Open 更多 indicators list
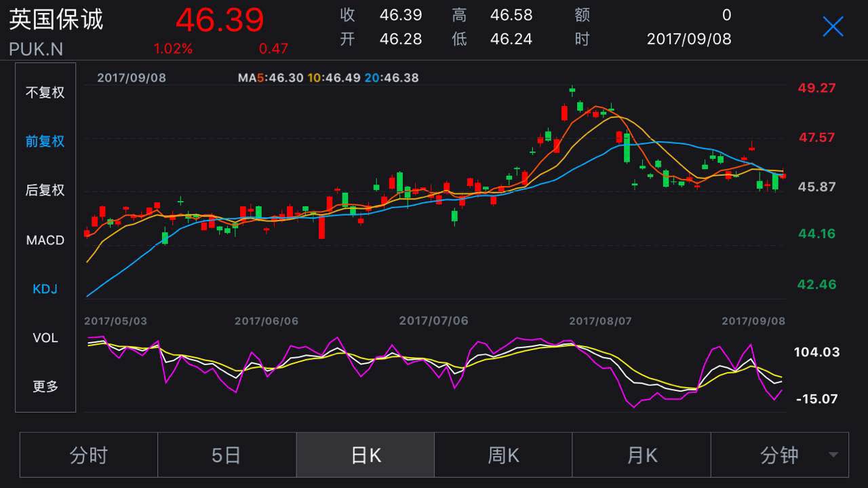The height and width of the screenshot is (488, 868). coord(45,387)
